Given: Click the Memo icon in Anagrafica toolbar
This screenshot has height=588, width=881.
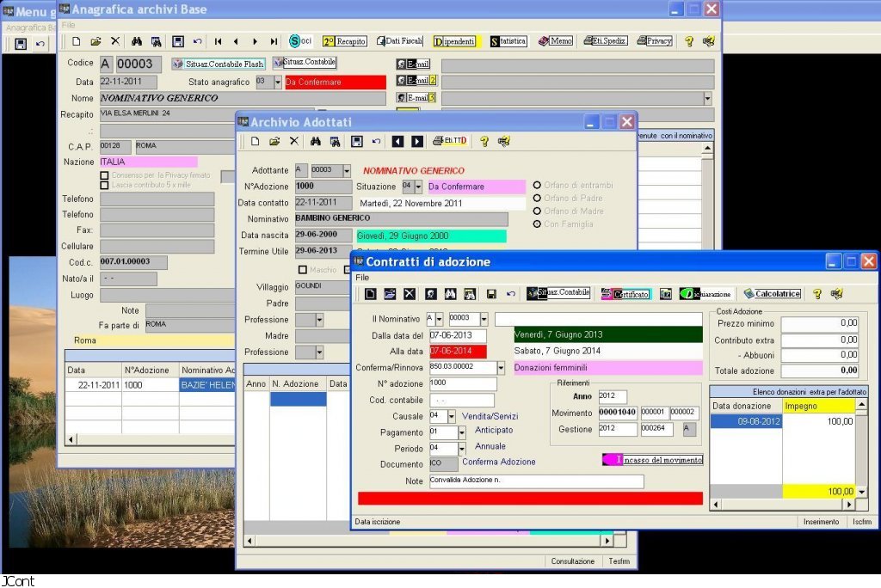Looking at the screenshot, I should pos(555,41).
